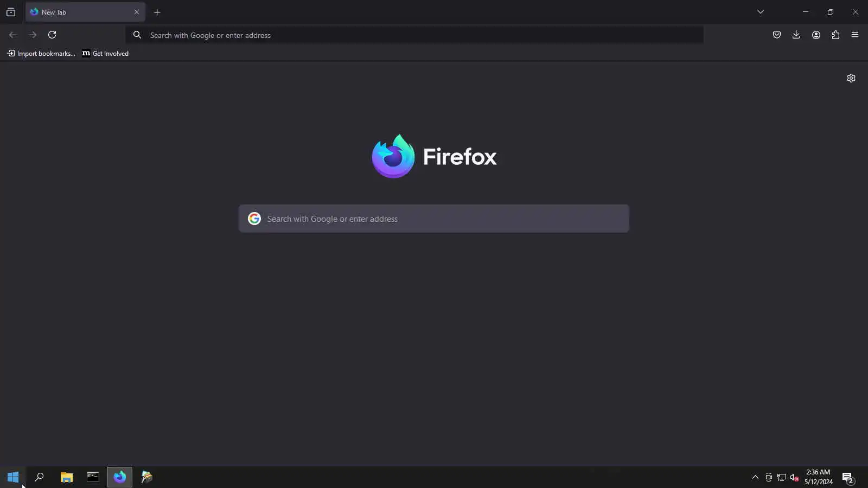Screen dimensions: 868x488
Task: Open Windows Start menu
Action: coord(13,477)
